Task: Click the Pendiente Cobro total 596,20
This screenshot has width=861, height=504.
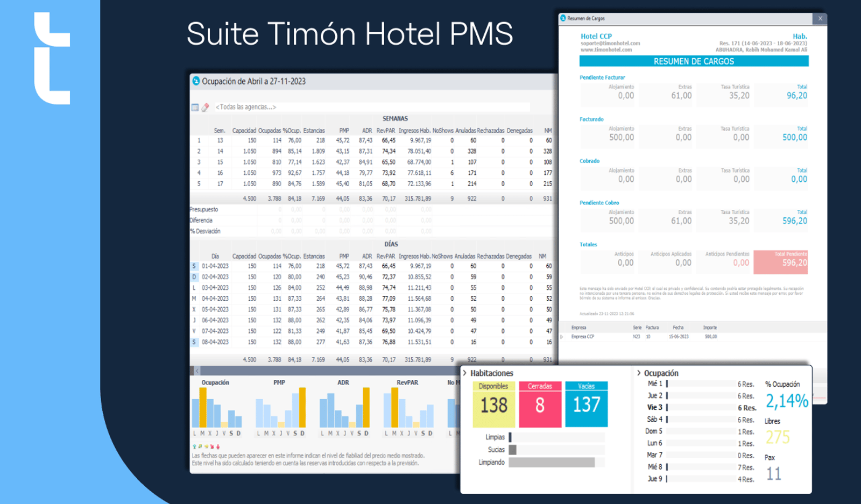Action: 795,221
